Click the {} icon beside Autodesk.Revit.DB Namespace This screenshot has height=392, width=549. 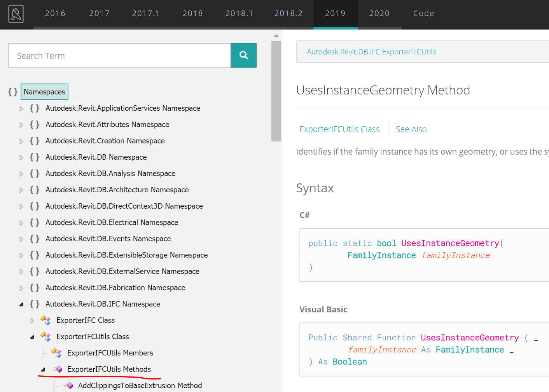pos(34,157)
